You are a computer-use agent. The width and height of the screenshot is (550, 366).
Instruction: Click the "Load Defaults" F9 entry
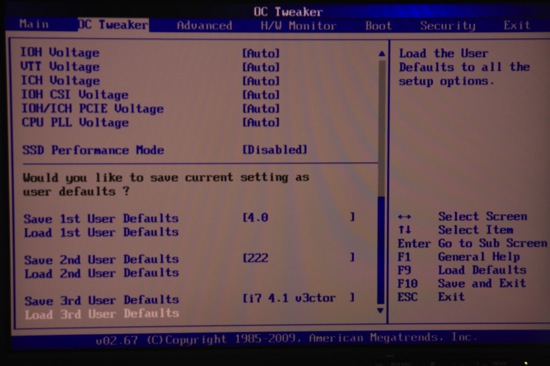(x=482, y=270)
